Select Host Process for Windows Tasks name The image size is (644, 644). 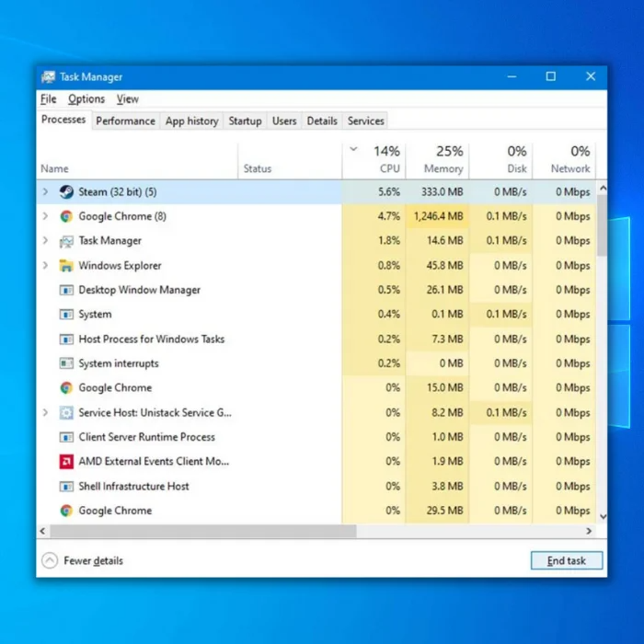(152, 339)
